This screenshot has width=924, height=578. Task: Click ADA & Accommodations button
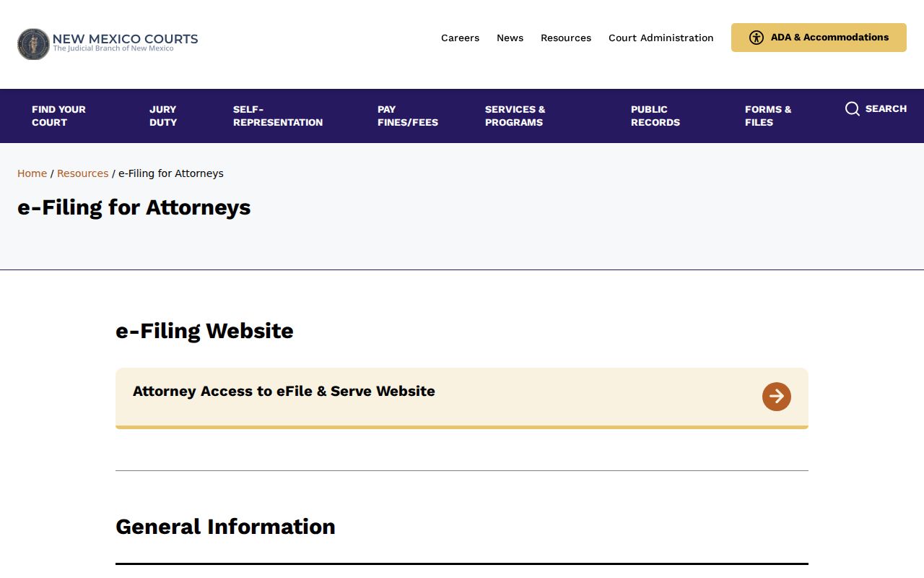[819, 38]
